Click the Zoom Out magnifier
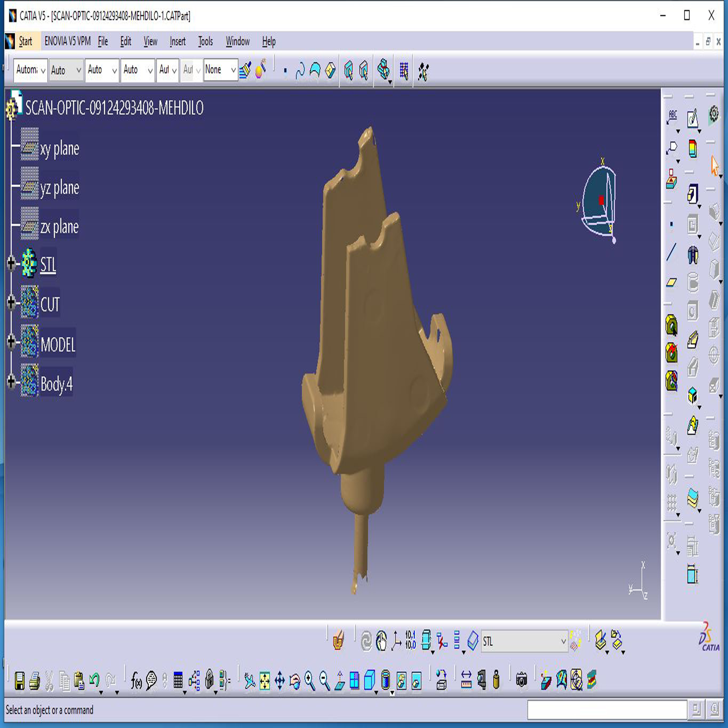Screen dimensions: 728x728 point(324,681)
